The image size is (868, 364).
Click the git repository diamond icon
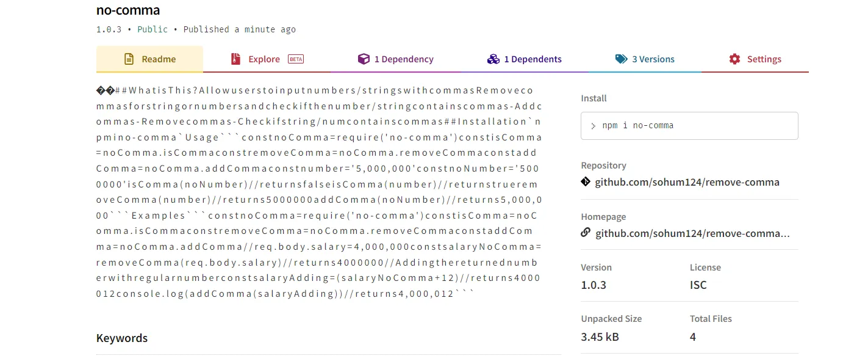(586, 181)
